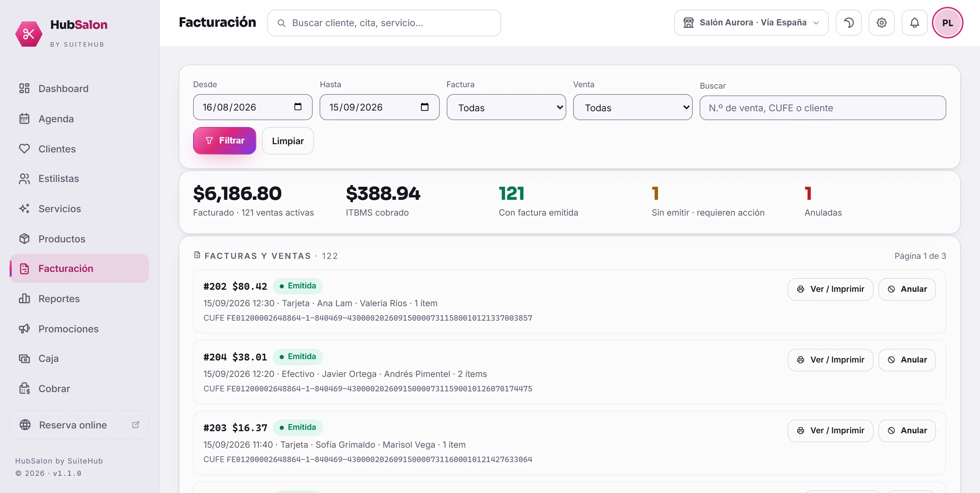Click the 121 Con factura emitida count
The width and height of the screenshot is (980, 493).
(x=511, y=194)
